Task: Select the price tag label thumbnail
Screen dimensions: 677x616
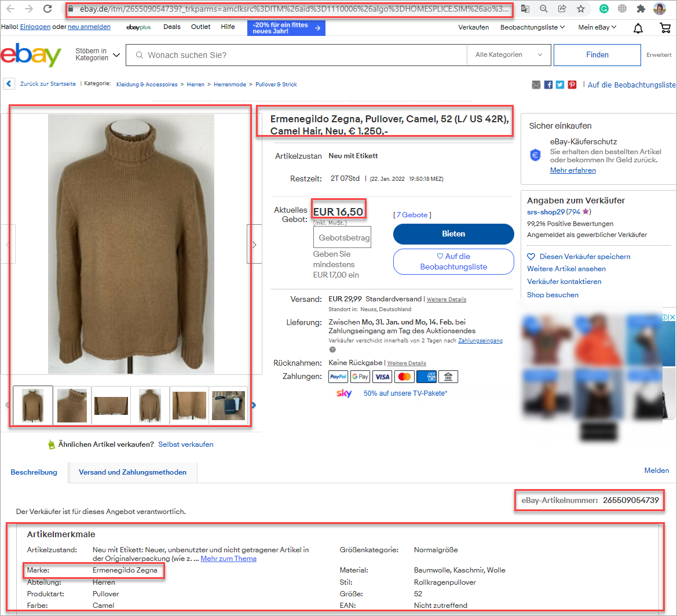Action: coord(228,406)
